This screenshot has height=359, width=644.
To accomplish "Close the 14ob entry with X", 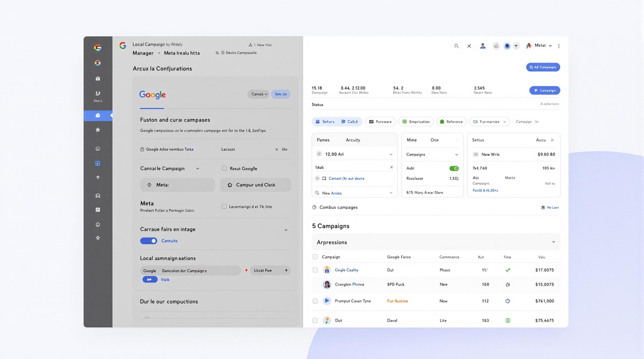I will point(392,167).
